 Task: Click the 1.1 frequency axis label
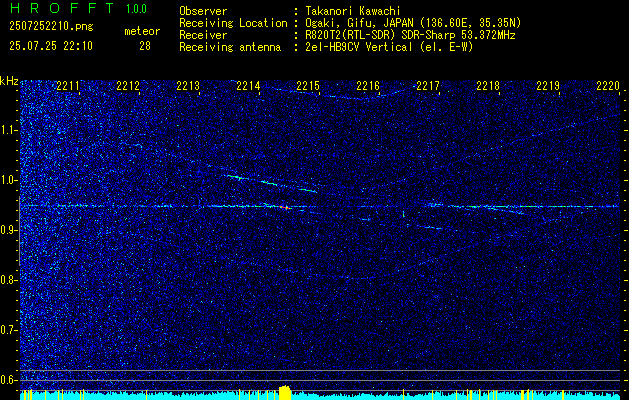(x=8, y=130)
